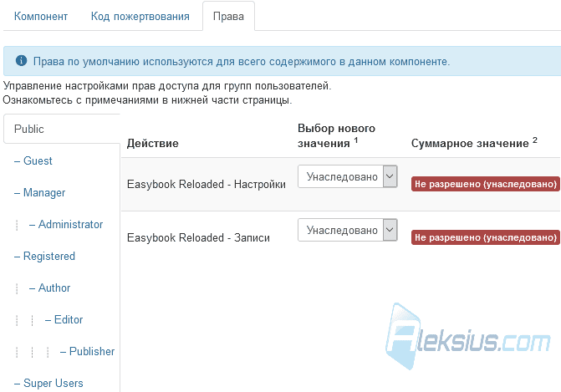Image resolution: width=561 pixels, height=392 pixels.
Task: Select the Права tab
Action: (x=228, y=17)
